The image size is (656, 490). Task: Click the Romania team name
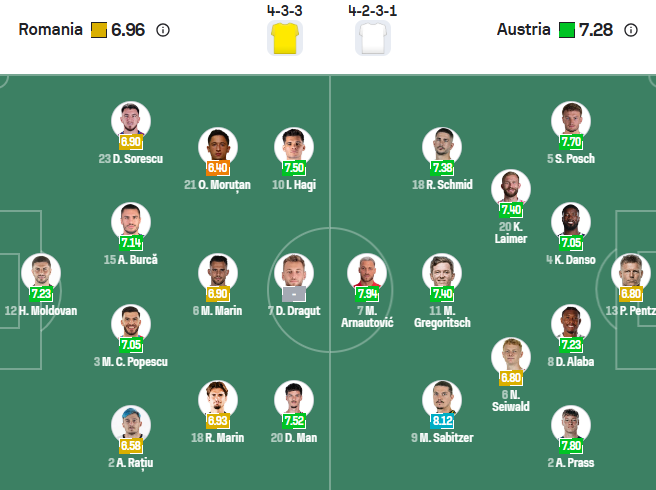[x=51, y=30]
